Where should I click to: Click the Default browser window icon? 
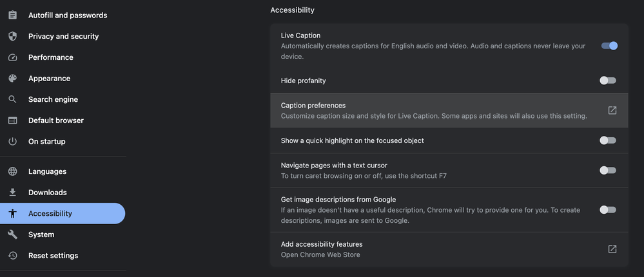click(13, 120)
